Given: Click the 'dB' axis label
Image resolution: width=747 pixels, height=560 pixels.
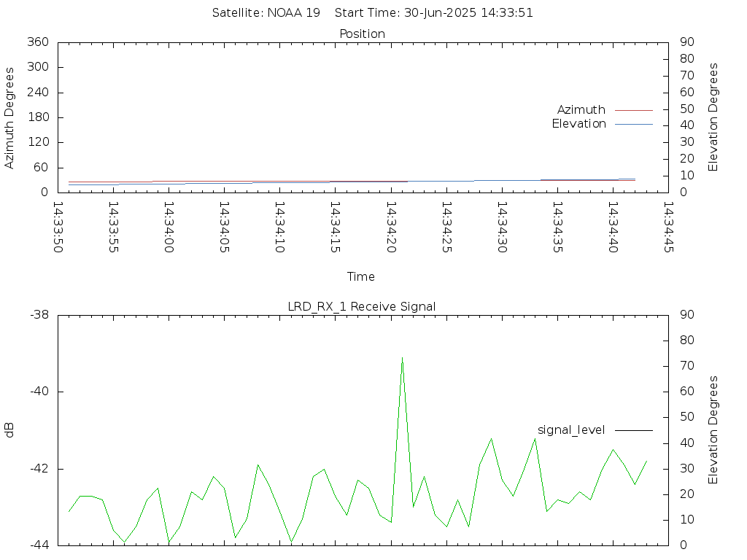Looking at the screenshot, I should [x=9, y=430].
